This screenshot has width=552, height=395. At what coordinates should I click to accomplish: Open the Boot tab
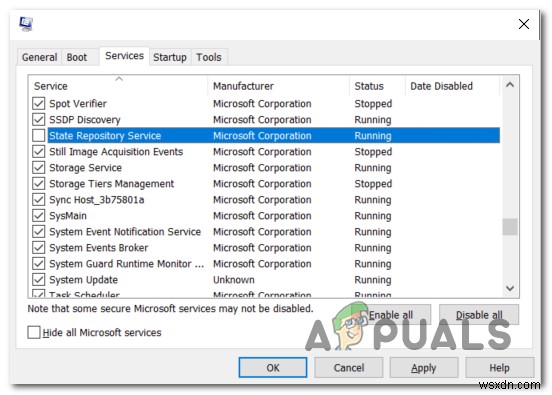76,57
